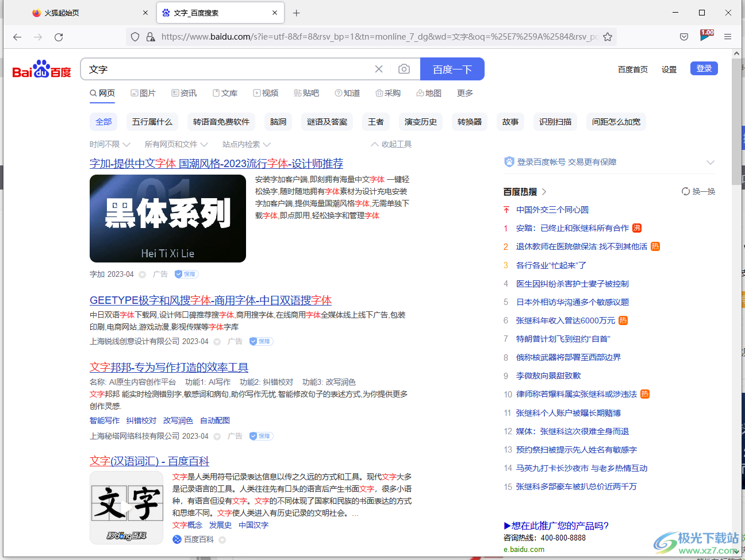Open 文字(汉语词汇) - 百度百科 result
Image resolution: width=745 pixels, height=560 pixels.
pyautogui.click(x=149, y=461)
